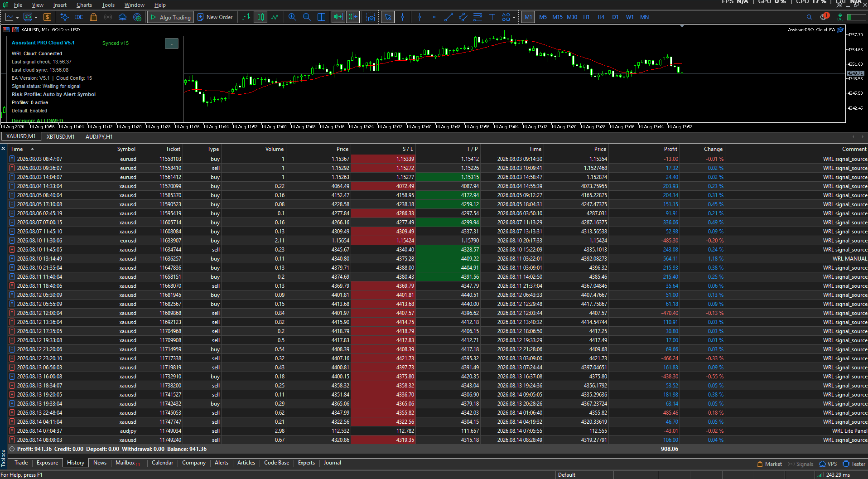
Task: Expand the shapes objects dropdown
Action: coord(514,18)
